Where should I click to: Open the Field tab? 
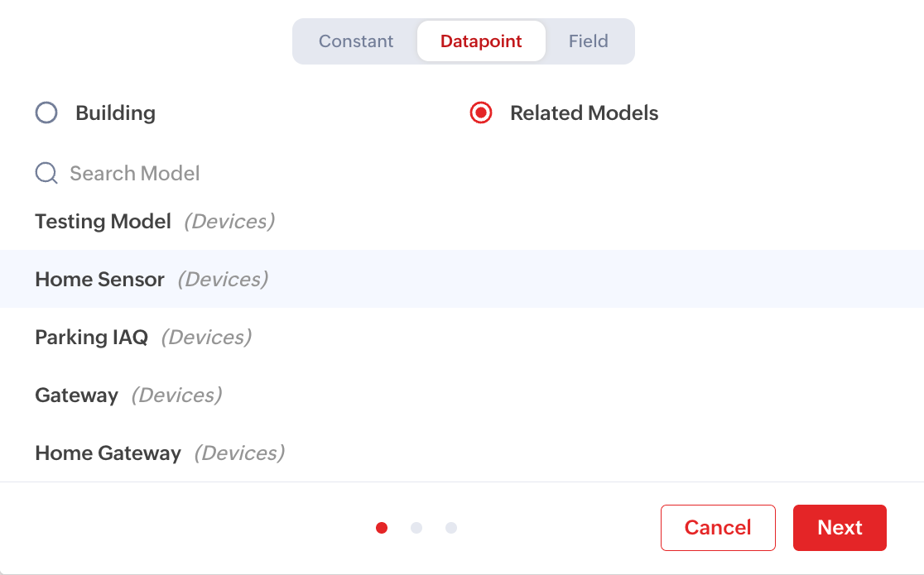[x=588, y=41]
